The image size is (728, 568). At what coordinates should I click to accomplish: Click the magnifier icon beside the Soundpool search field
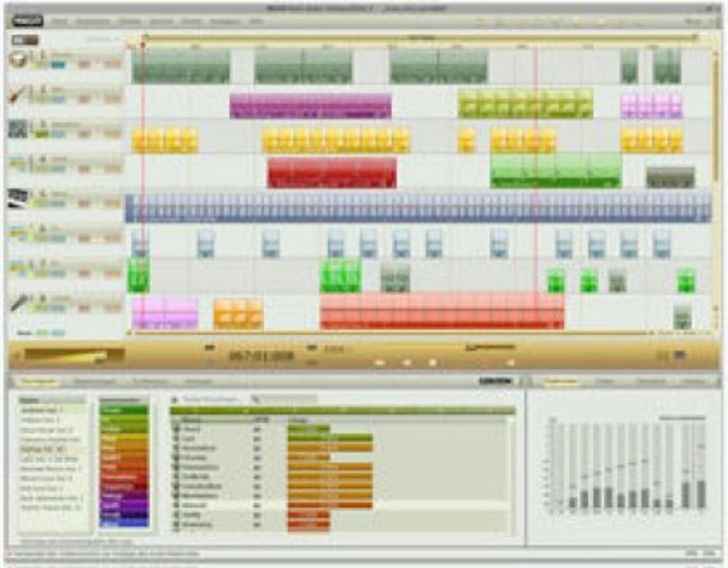pos(255,399)
